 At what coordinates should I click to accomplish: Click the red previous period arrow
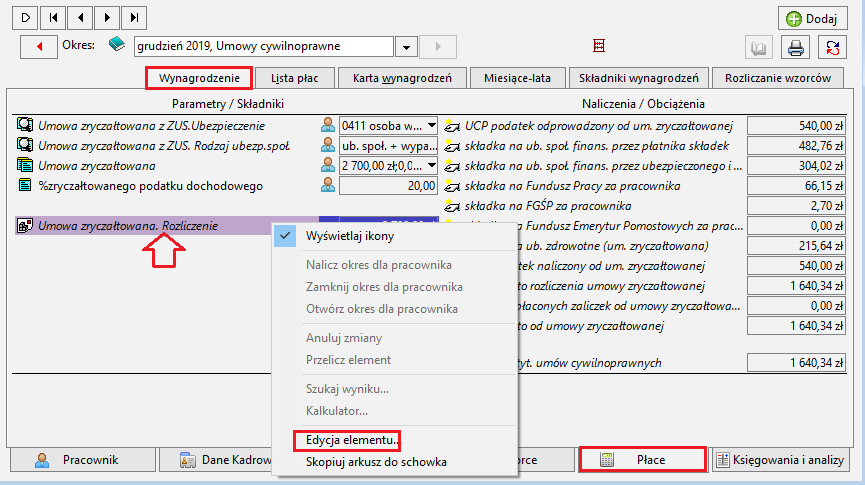[39, 47]
